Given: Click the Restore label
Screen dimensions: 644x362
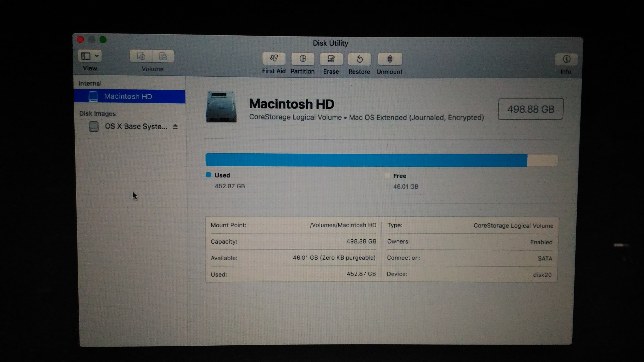Looking at the screenshot, I should [359, 72].
